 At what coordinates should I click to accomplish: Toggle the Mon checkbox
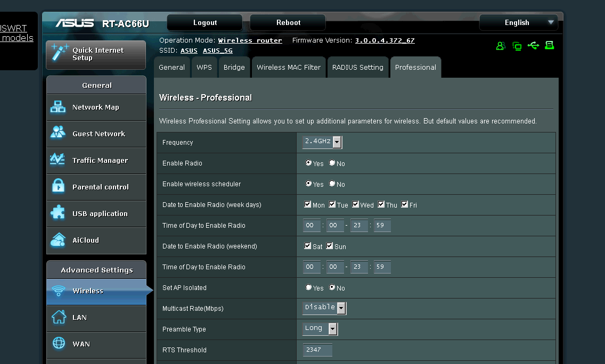(x=307, y=204)
